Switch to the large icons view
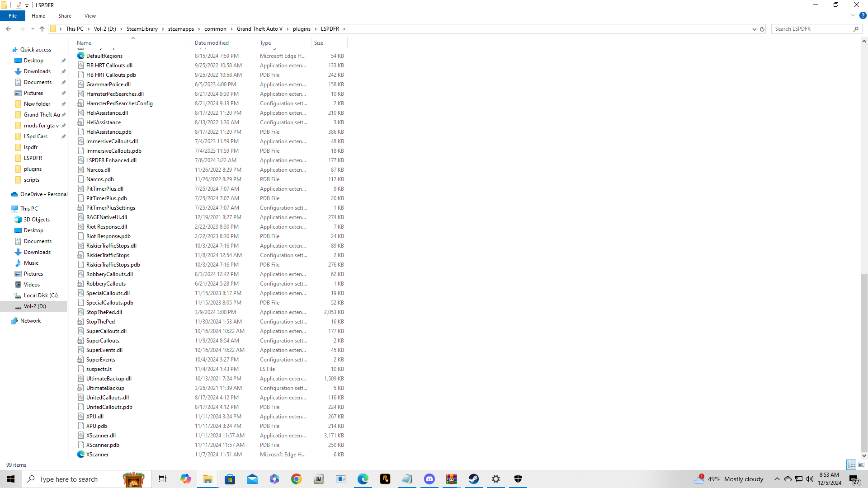The image size is (868, 488). click(x=861, y=465)
